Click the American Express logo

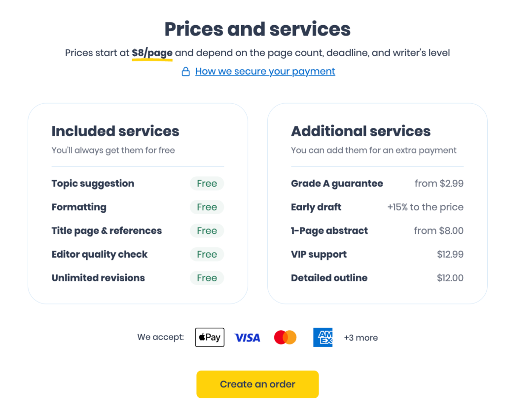coord(323,337)
